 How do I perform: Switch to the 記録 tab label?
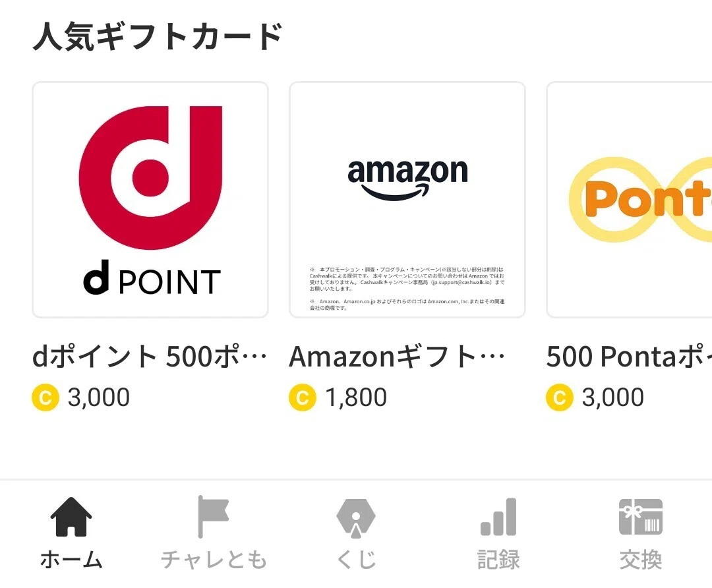click(x=498, y=560)
